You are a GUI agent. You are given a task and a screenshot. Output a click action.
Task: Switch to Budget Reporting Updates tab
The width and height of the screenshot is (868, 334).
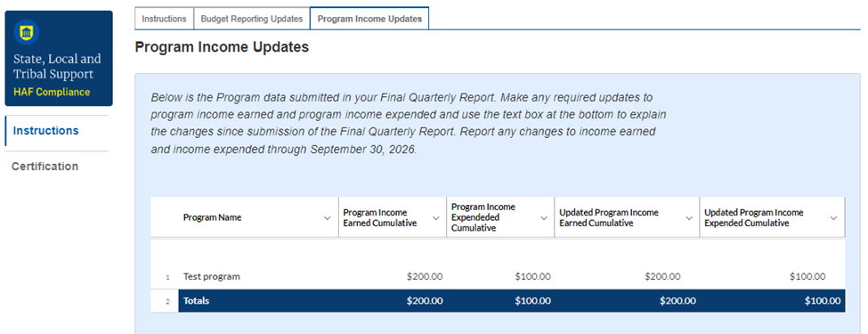coord(252,19)
